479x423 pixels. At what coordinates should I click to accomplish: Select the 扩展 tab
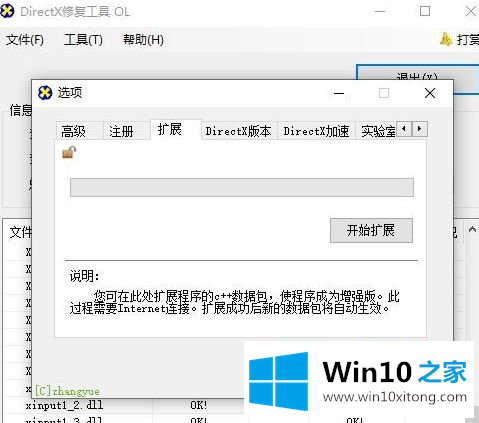tap(176, 129)
